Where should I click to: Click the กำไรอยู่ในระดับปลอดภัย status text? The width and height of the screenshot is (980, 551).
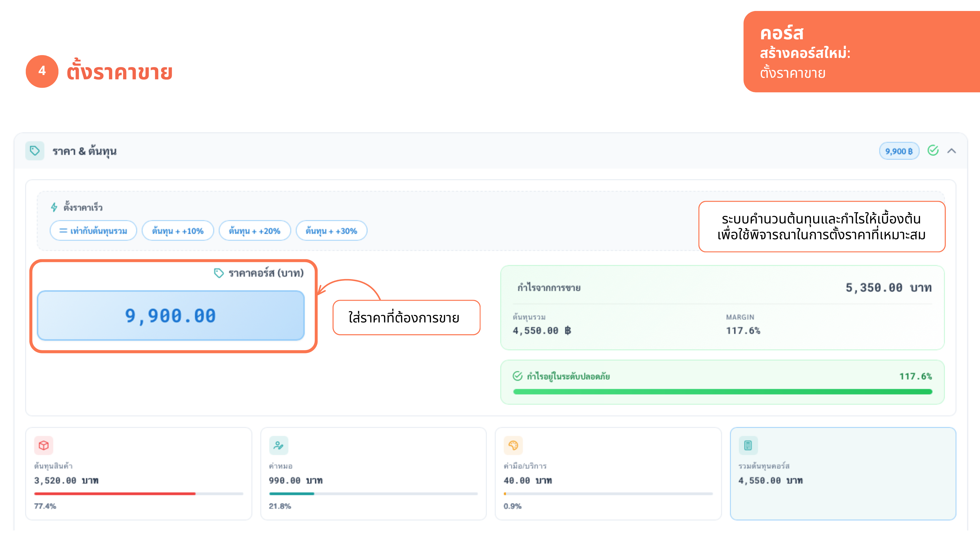coord(568,377)
